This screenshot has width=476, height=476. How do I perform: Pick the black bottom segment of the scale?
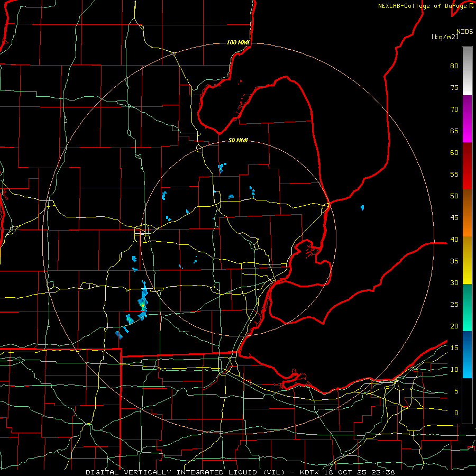467,401
